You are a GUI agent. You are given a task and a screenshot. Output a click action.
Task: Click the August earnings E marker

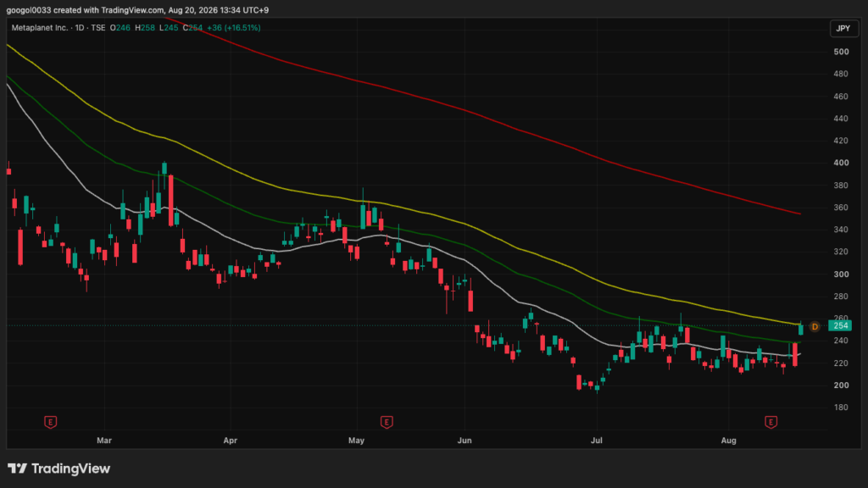click(x=771, y=423)
